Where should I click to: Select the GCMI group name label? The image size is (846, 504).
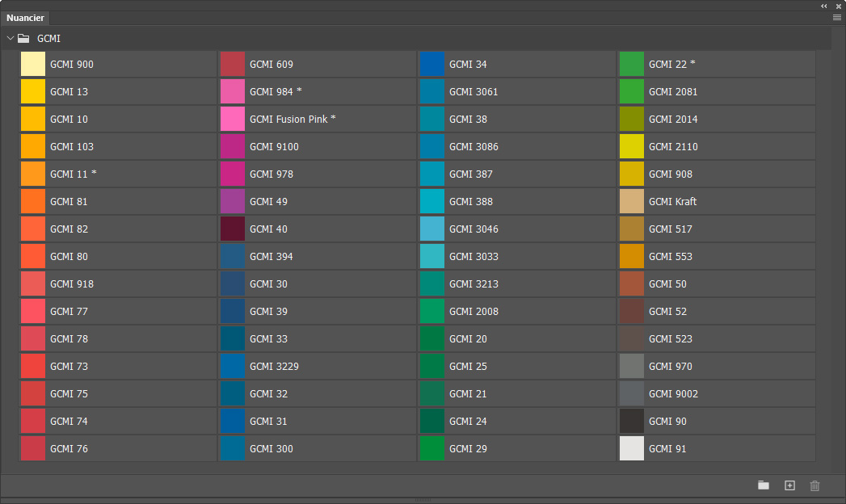(x=48, y=38)
